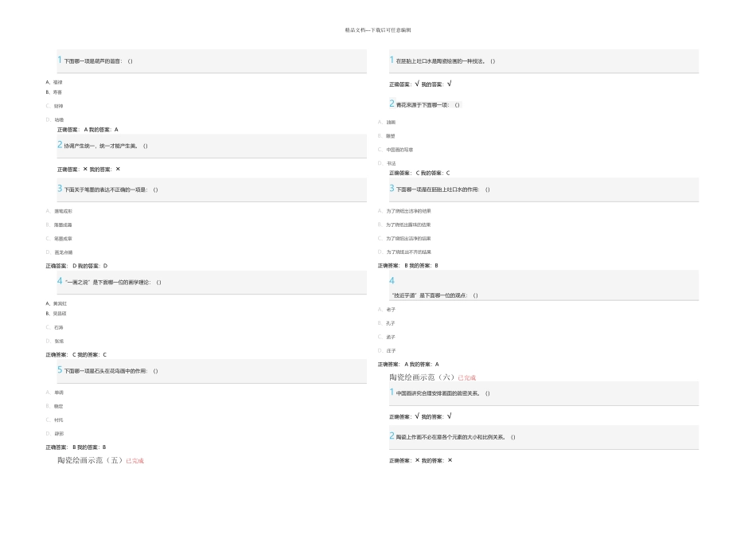
Task: Choose option D 画龙点睛
Action: click(x=63, y=252)
